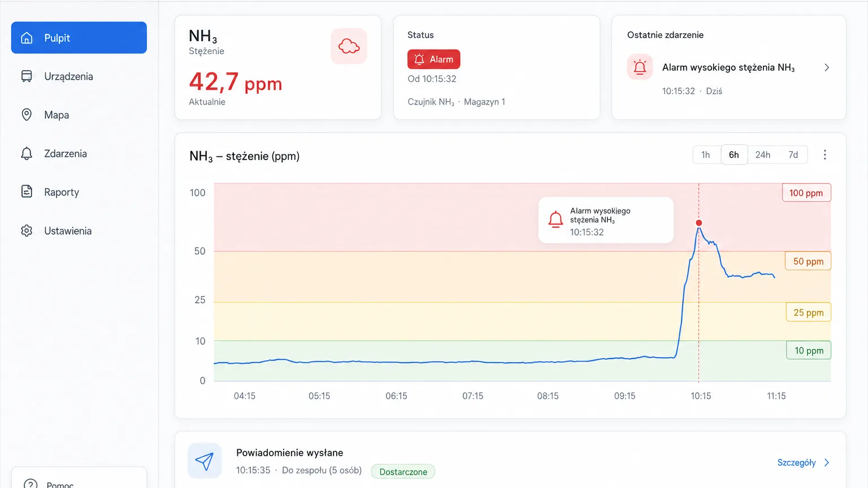Click the 50 ppm threshold label
The image size is (868, 488).
pyautogui.click(x=808, y=261)
